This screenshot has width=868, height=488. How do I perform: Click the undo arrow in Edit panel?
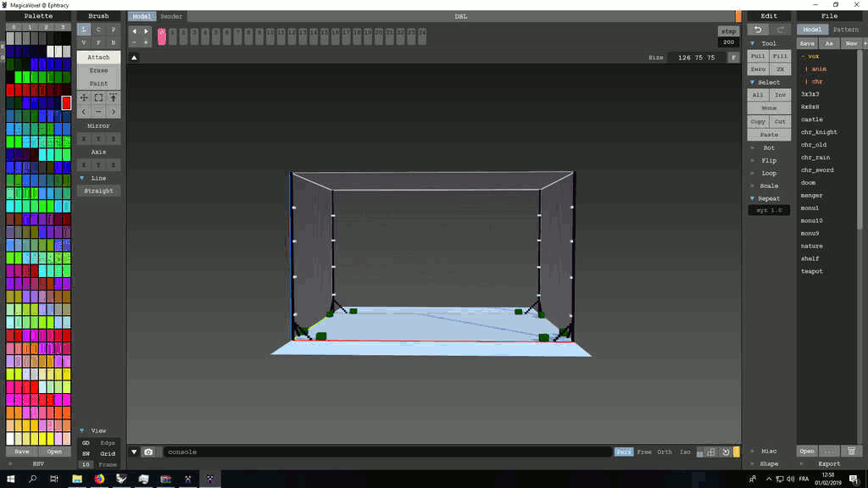point(758,30)
